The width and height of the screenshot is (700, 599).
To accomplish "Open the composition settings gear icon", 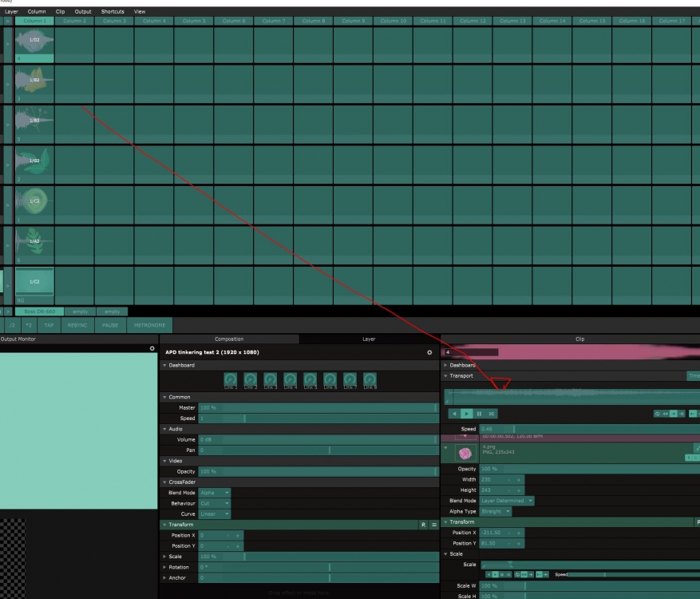I will 429,352.
